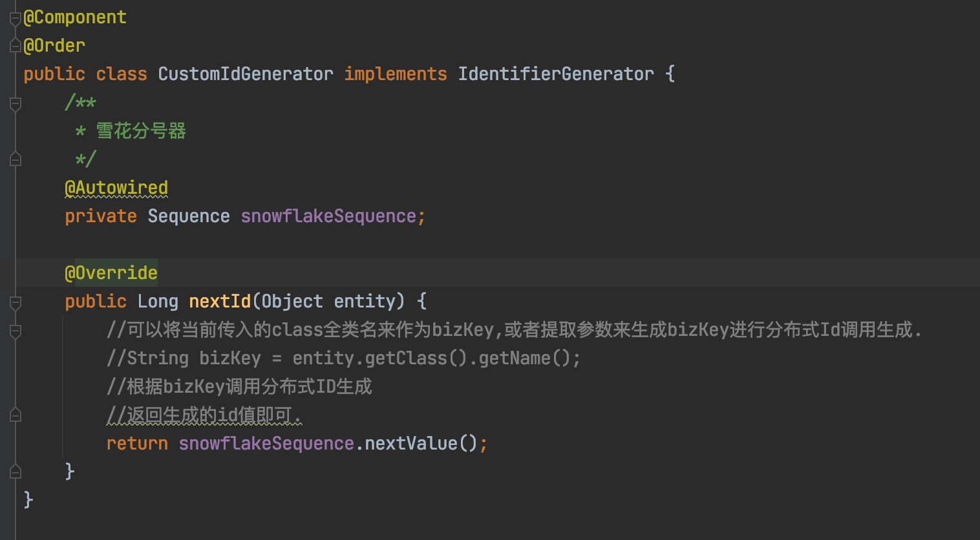Click the fold marker next to @Order
Screen dimensions: 980x540
[16, 46]
